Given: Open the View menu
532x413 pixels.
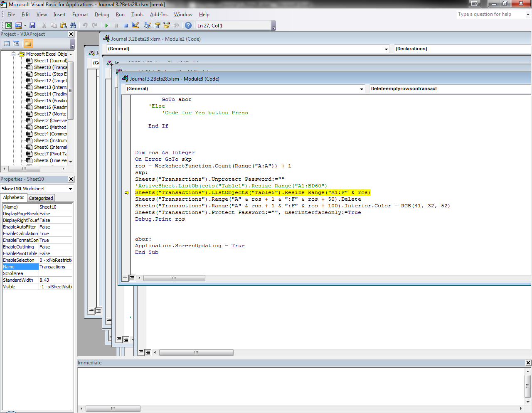Looking at the screenshot, I should click(42, 15).
